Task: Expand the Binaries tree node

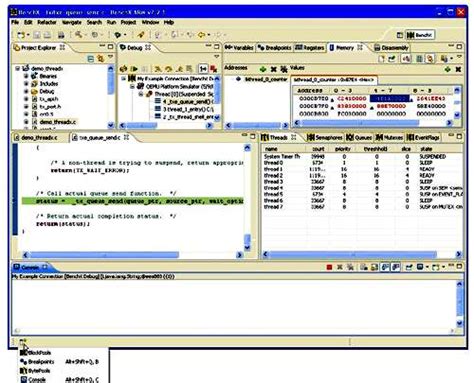Action: point(26,76)
